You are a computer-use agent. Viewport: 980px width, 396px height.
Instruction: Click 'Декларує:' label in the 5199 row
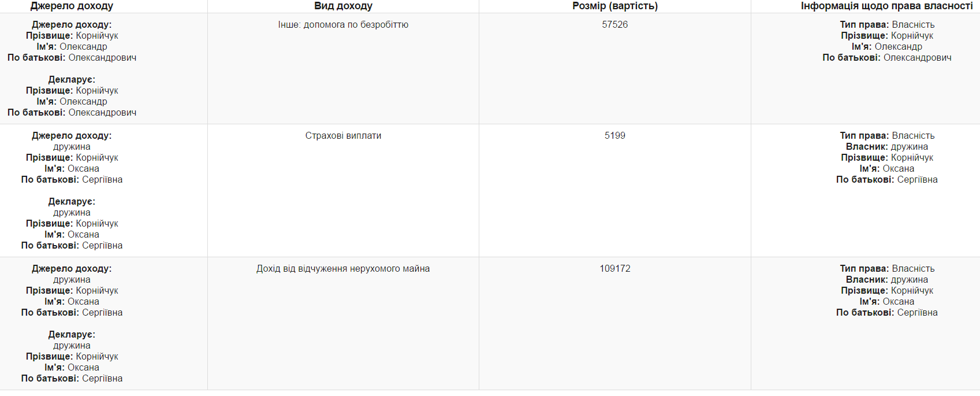(72, 202)
